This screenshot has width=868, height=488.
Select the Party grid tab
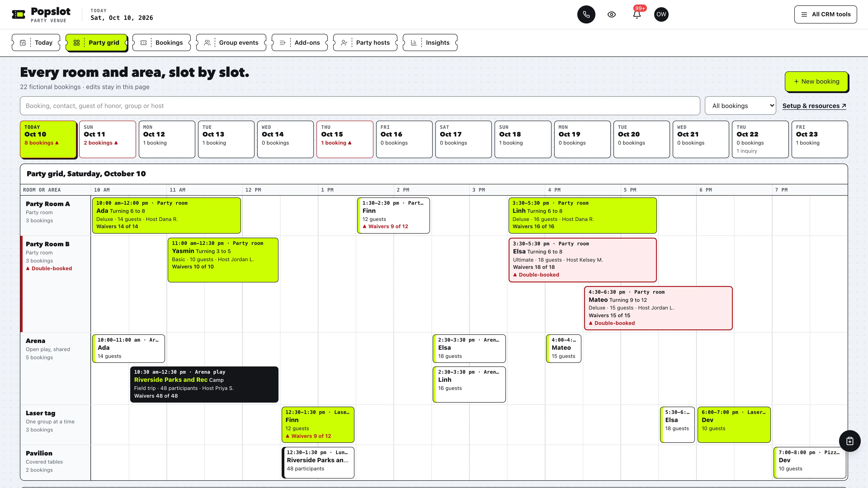(96, 43)
